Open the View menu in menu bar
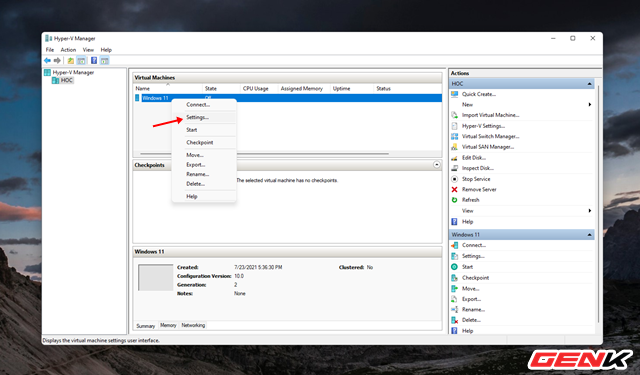640x375 pixels. (x=88, y=50)
